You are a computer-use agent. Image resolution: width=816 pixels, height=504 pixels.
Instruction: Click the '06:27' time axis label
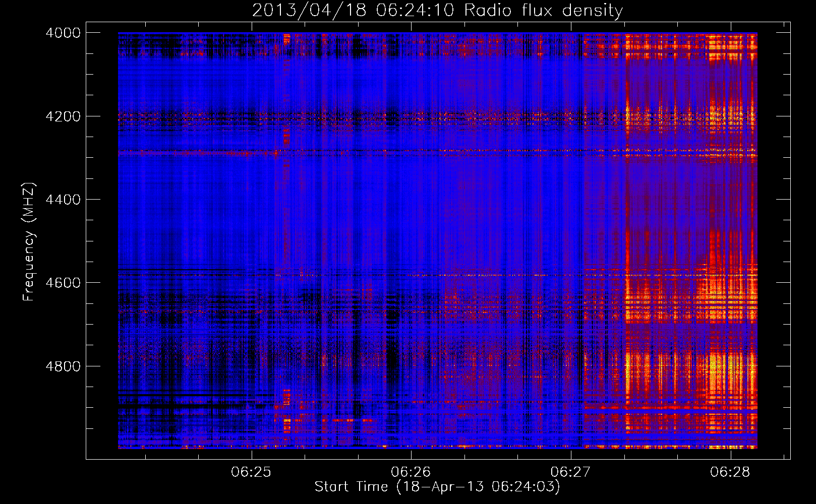point(570,472)
